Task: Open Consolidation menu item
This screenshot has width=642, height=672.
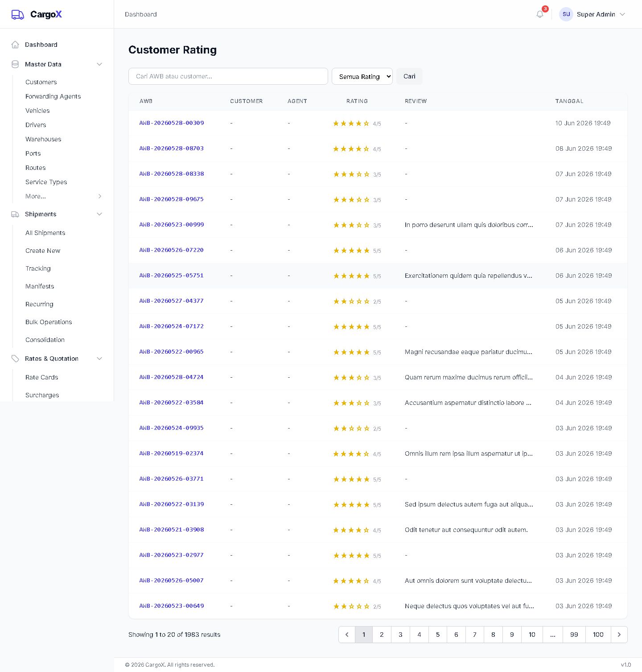Action: coord(45,340)
